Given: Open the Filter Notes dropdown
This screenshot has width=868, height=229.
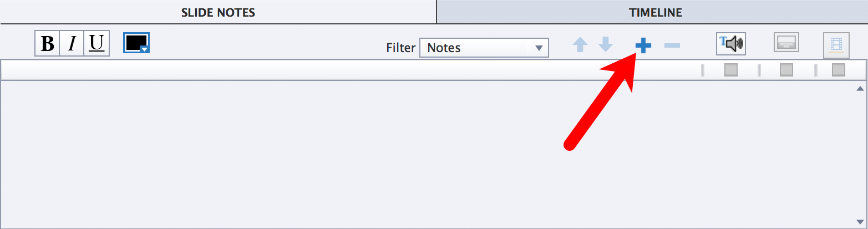Looking at the screenshot, I should click(x=484, y=48).
